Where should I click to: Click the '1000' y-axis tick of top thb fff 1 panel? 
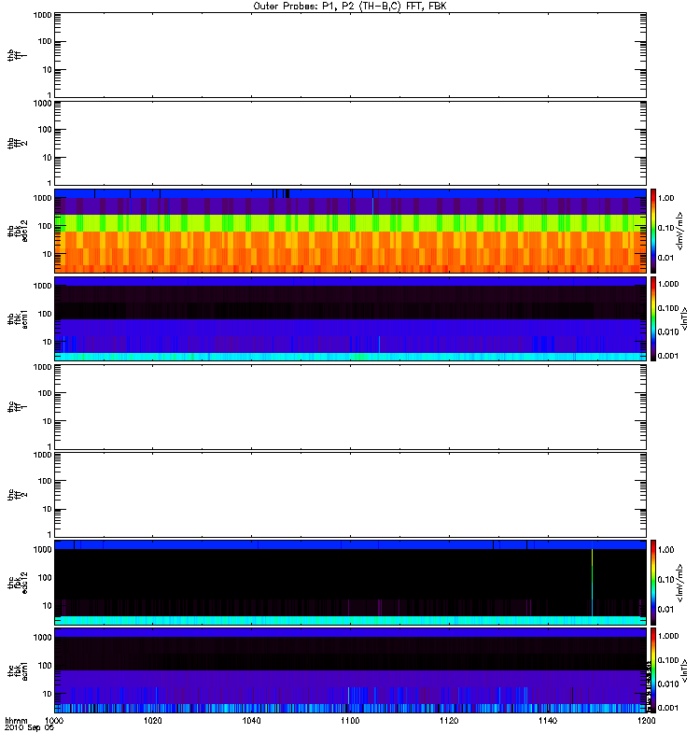pyautogui.click(x=42, y=15)
